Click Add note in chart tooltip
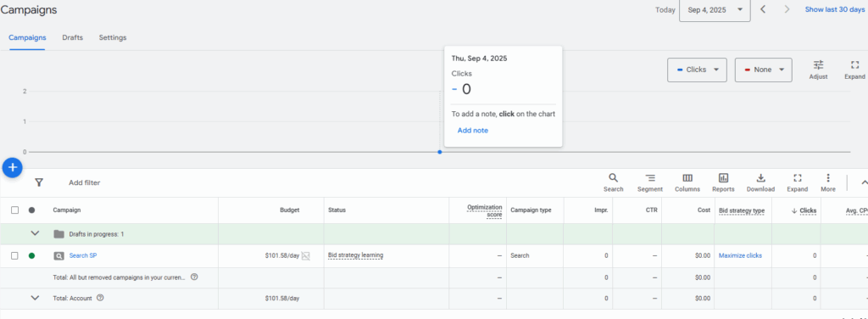This screenshot has width=868, height=319. pyautogui.click(x=473, y=130)
